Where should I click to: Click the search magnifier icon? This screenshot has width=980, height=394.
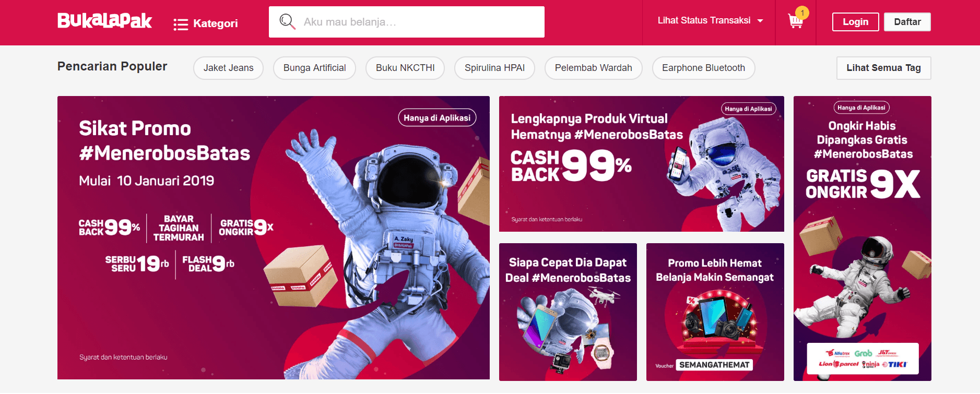point(287,21)
